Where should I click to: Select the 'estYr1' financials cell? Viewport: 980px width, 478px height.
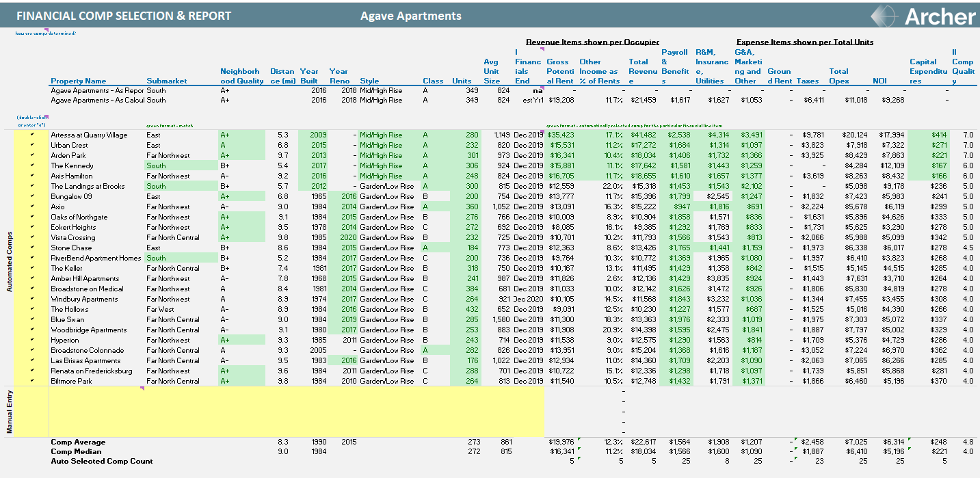(x=533, y=100)
